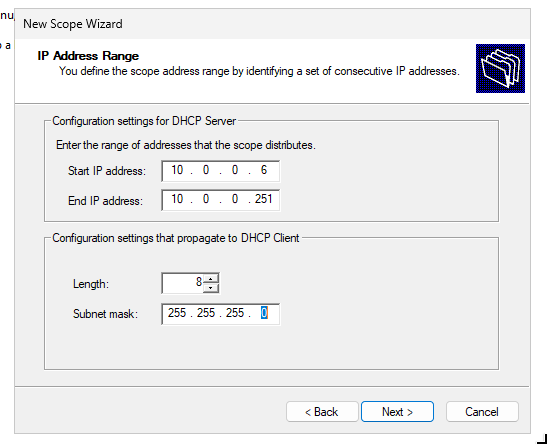Click the second octet of End IP address
Screen dimensions: 547x444
[x=206, y=199]
